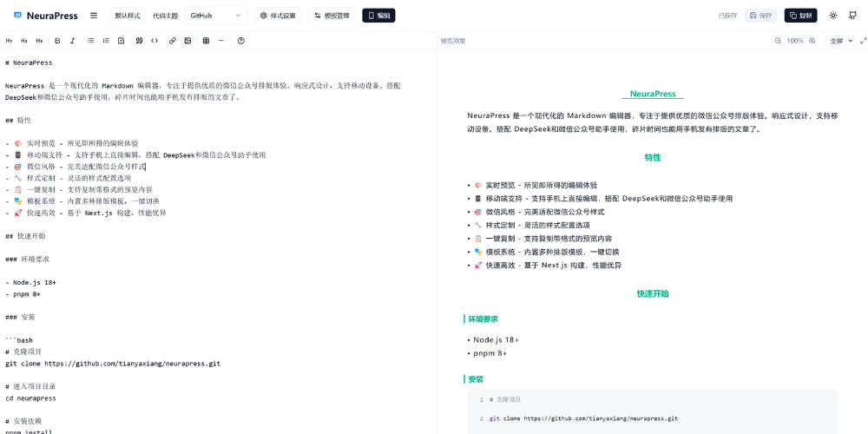Insert a task checkbox list item
Image resolution: width=868 pixels, height=434 pixels.
(x=121, y=41)
